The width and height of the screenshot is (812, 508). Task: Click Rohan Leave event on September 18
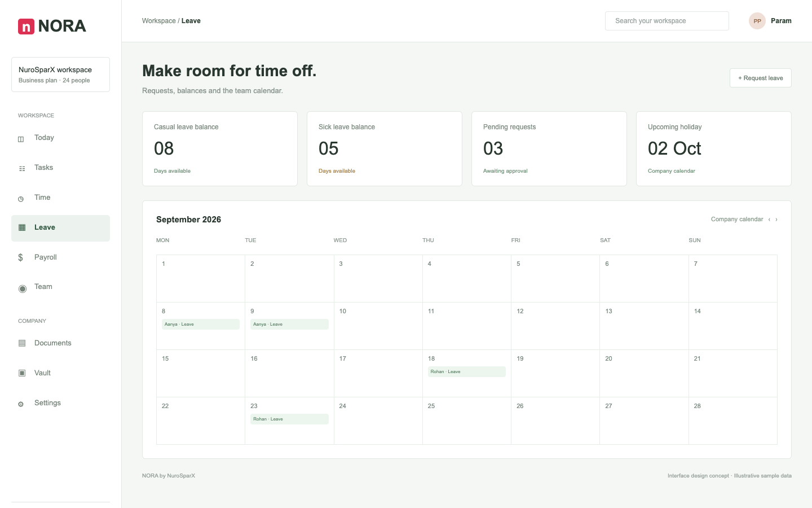click(467, 372)
